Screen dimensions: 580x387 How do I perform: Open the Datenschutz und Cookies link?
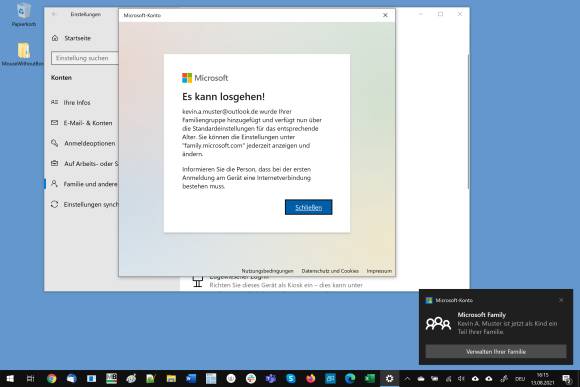330,271
